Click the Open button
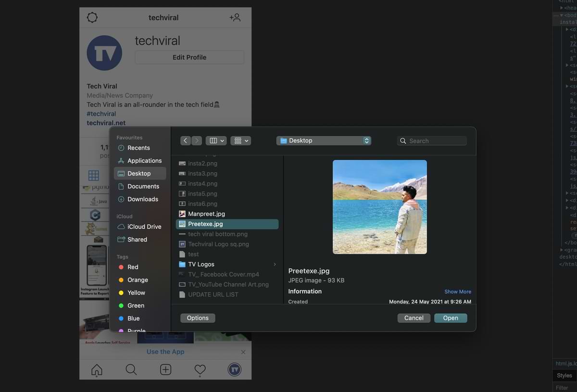 (451, 318)
